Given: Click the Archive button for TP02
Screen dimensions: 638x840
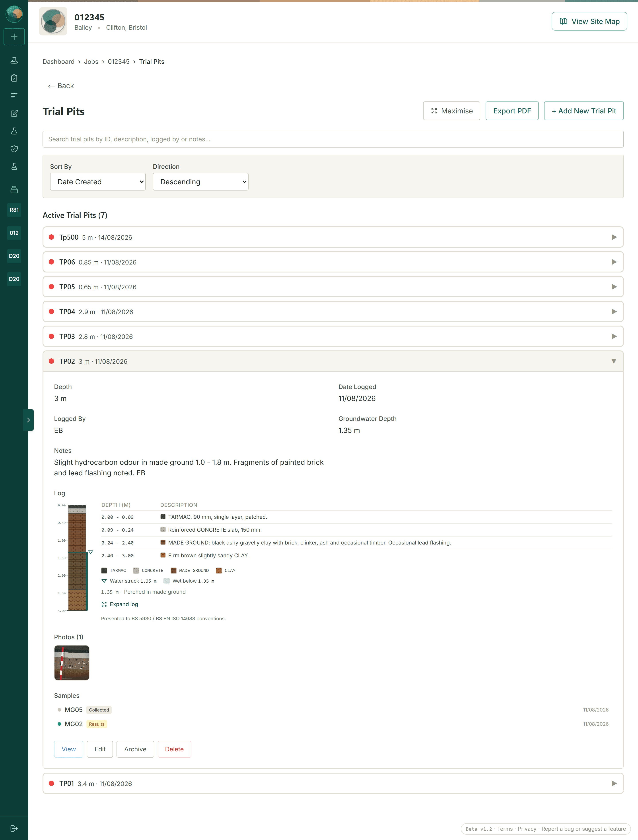Looking at the screenshot, I should [x=135, y=749].
